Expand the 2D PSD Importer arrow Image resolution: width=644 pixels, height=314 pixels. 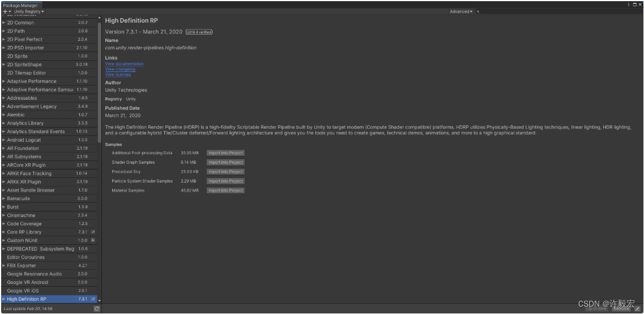(x=4, y=48)
